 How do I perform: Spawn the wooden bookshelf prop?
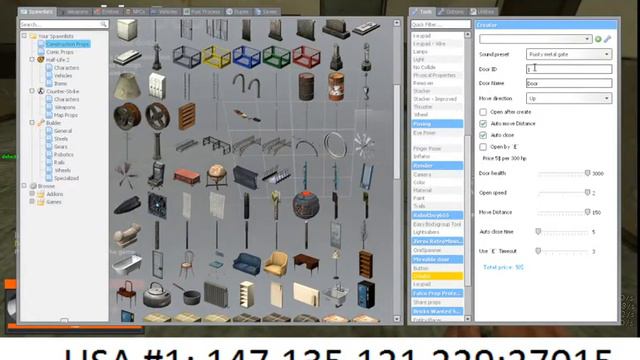pyautogui.click(x=366, y=264)
